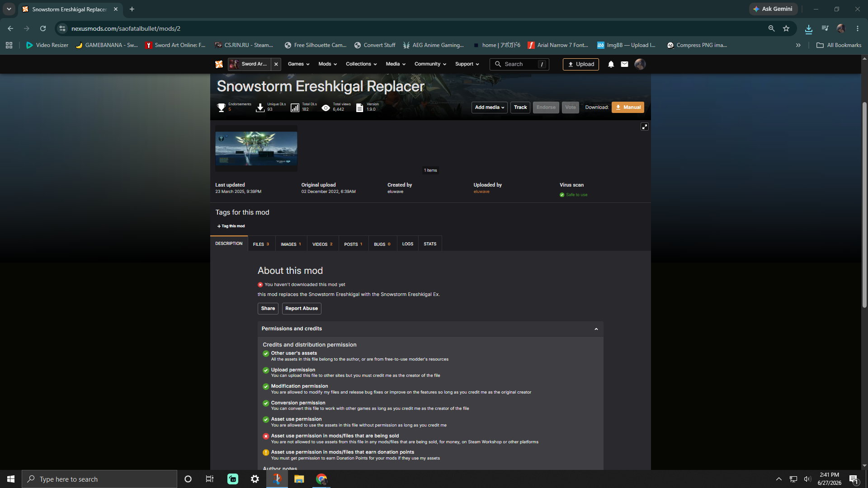Open GAMEBANANA bookmark
Image resolution: width=868 pixels, height=488 pixels.
pos(107,45)
